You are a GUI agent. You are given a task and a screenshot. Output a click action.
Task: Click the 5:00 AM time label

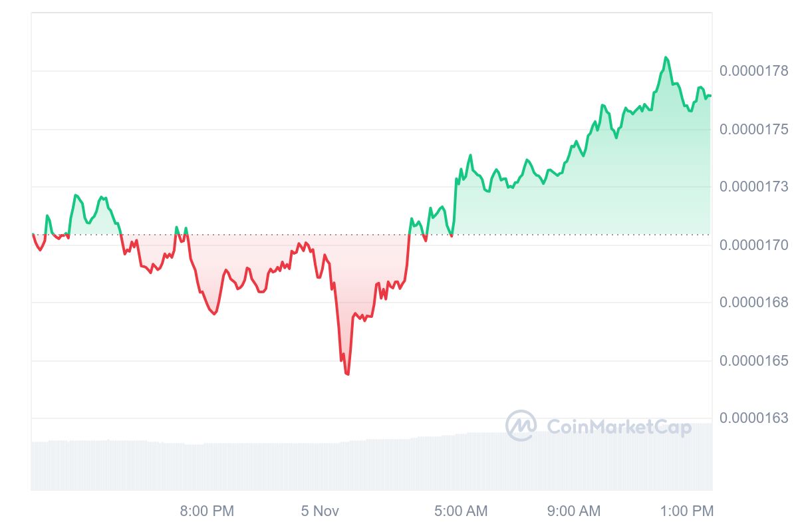[x=461, y=511]
